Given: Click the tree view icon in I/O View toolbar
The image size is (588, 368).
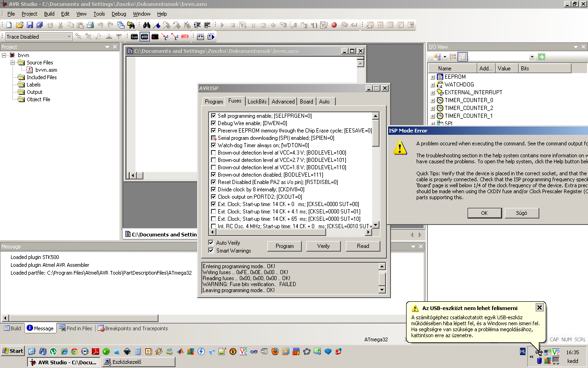Looking at the screenshot, I should [453, 57].
